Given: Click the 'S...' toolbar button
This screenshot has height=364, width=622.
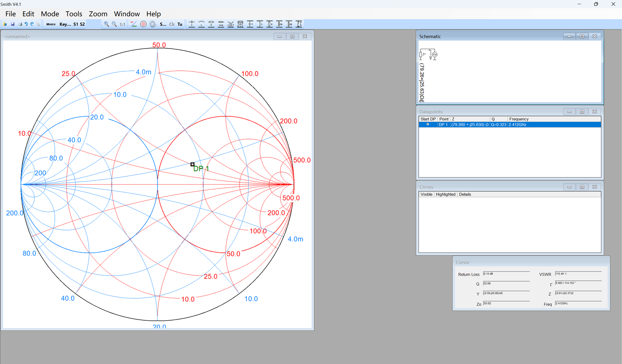Looking at the screenshot, I should pos(163,24).
